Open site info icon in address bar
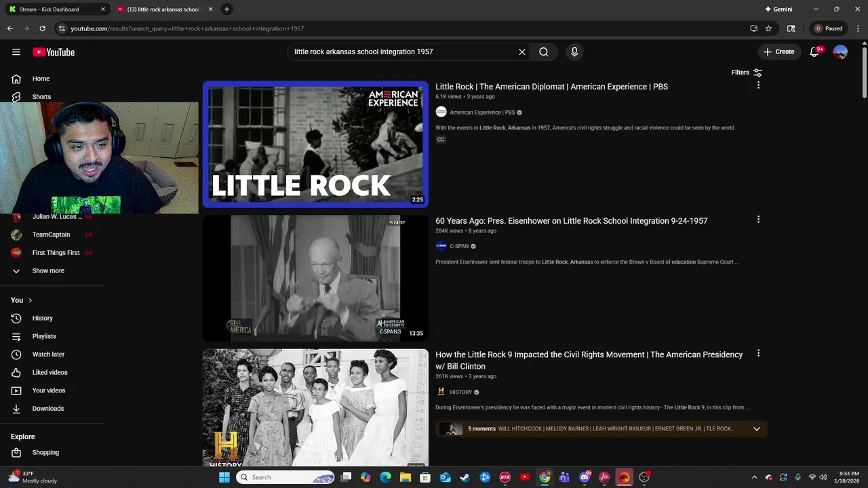 point(62,28)
